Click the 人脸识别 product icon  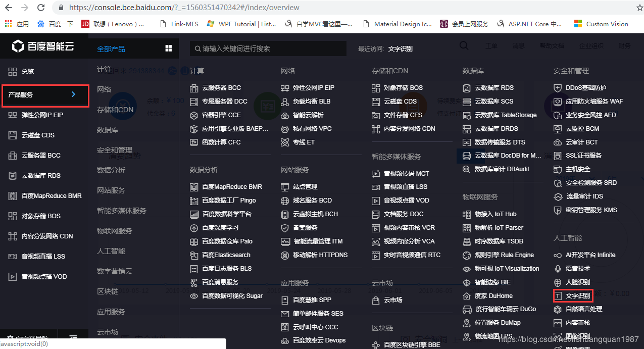point(558,282)
